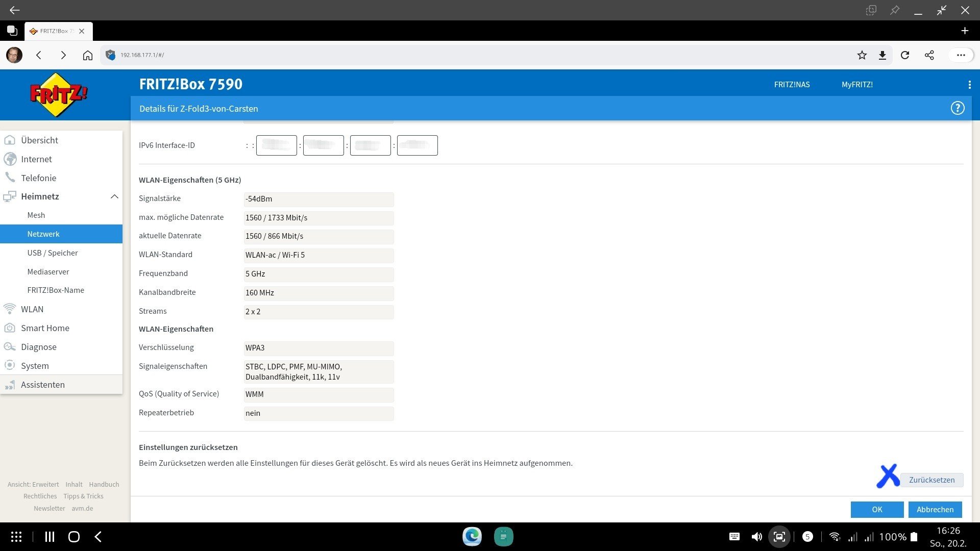Click the screenshot capture tray icon

click(779, 537)
